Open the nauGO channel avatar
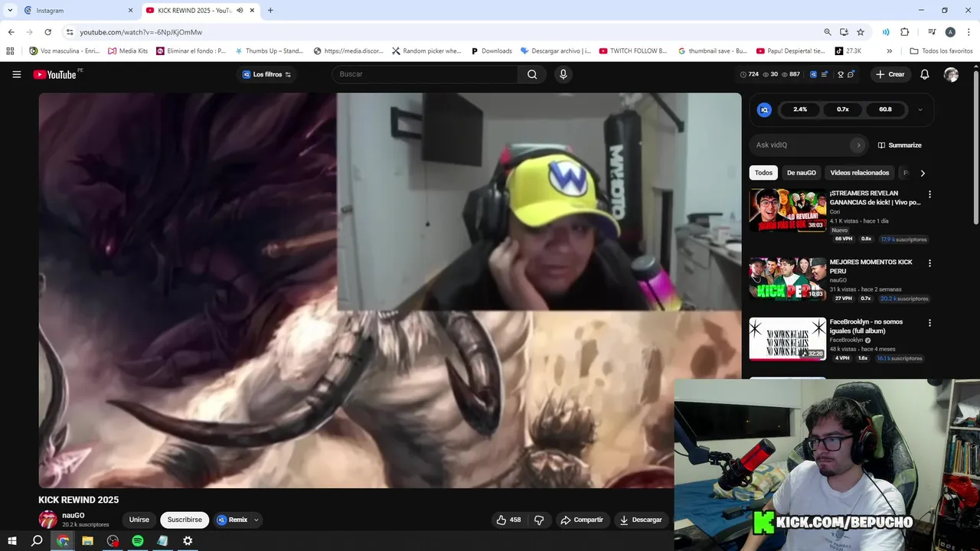 pyautogui.click(x=47, y=520)
